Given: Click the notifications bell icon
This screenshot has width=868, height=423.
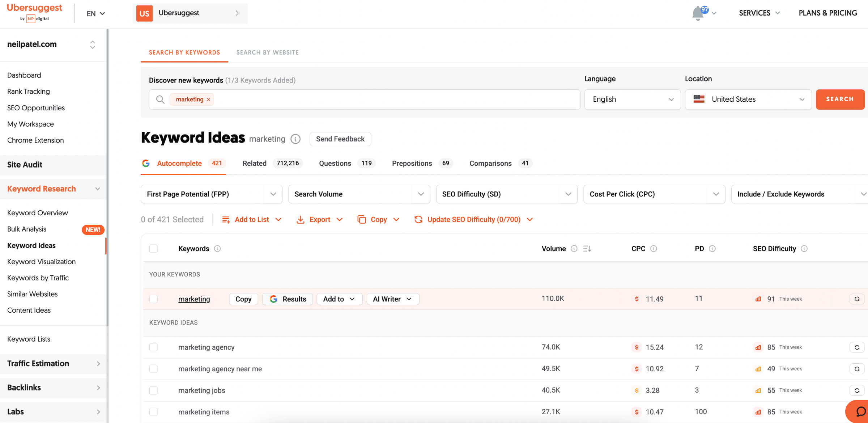Looking at the screenshot, I should [698, 14].
